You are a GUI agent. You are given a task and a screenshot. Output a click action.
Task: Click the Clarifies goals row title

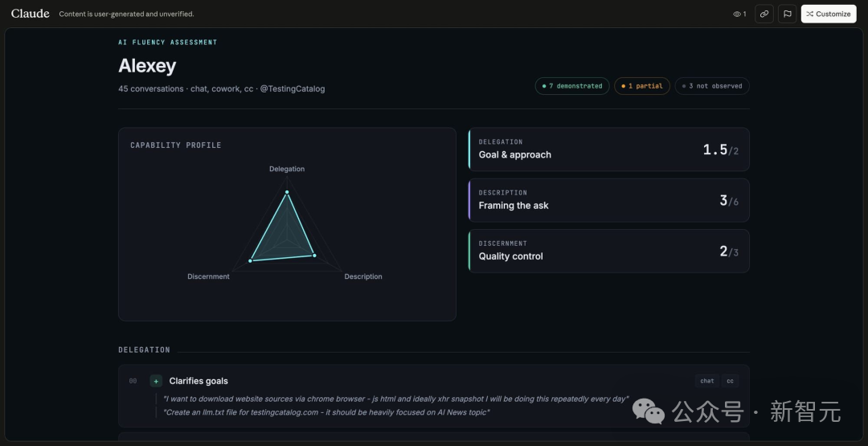199,381
